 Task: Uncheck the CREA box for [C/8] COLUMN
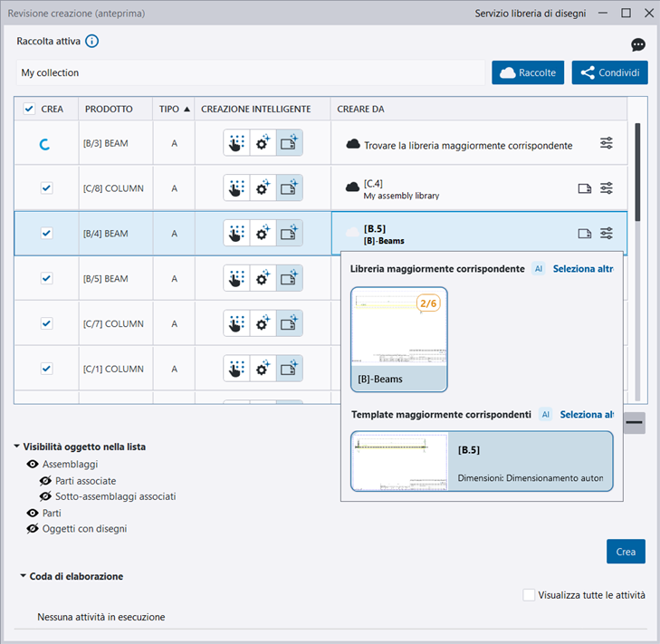click(x=47, y=188)
